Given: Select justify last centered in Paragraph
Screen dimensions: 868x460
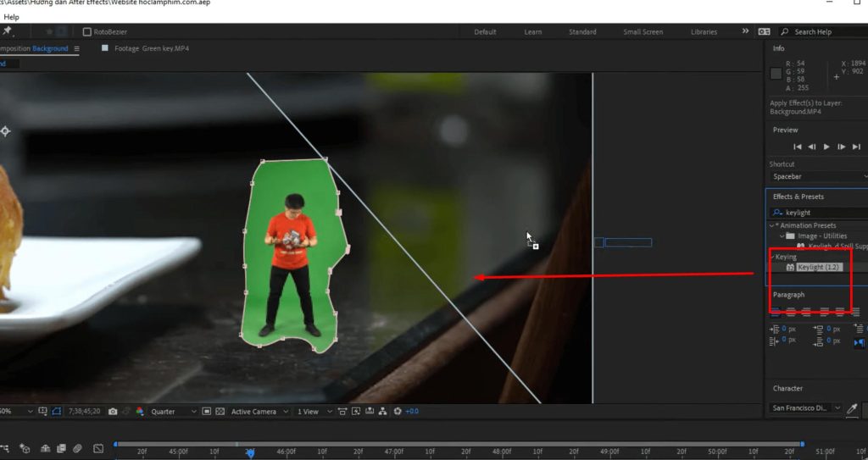Looking at the screenshot, I should 840,312.
